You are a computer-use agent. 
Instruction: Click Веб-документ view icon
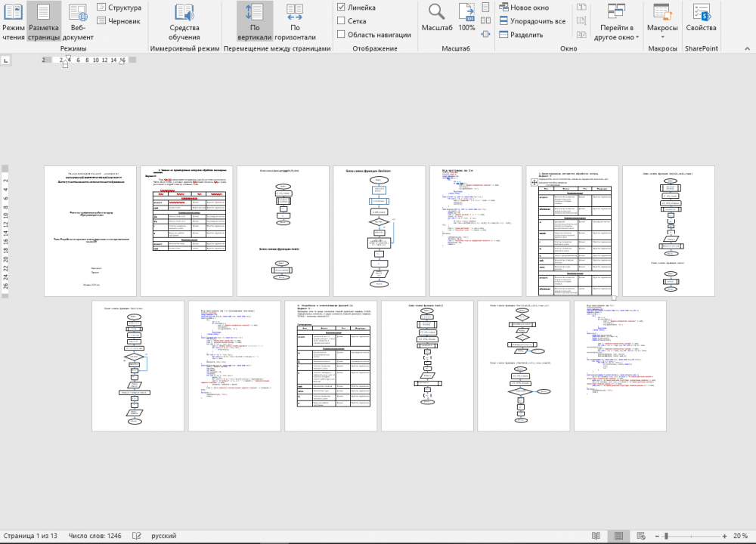(x=78, y=22)
